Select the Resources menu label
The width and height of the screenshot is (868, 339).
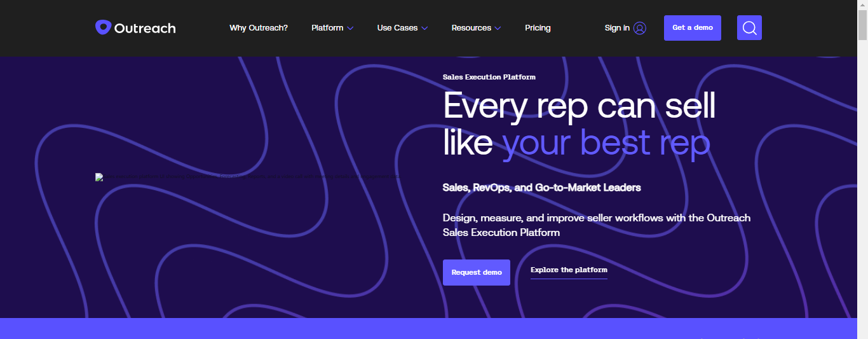pos(471,28)
